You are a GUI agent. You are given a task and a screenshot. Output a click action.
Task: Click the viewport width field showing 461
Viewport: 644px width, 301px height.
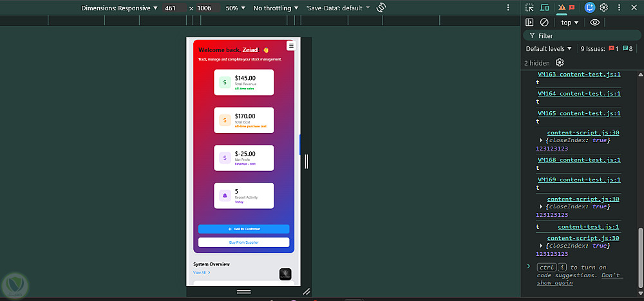[x=174, y=8]
